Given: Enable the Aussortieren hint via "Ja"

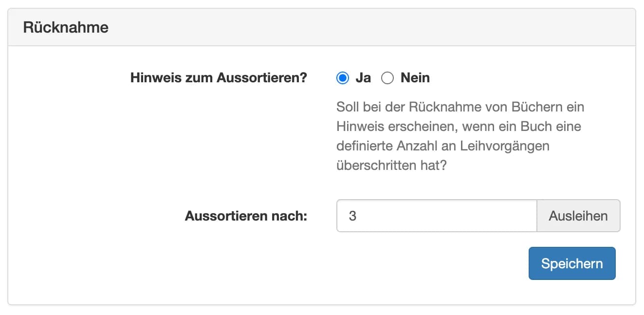Looking at the screenshot, I should click(x=344, y=78).
